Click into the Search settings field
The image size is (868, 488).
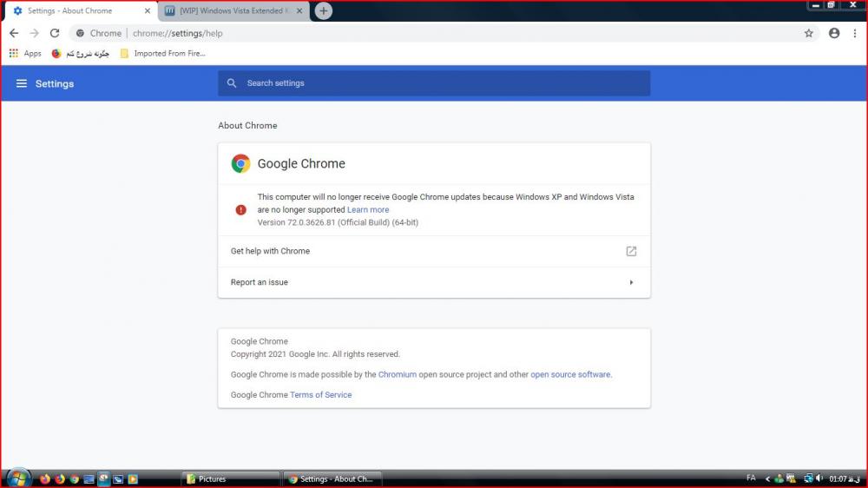pos(434,83)
